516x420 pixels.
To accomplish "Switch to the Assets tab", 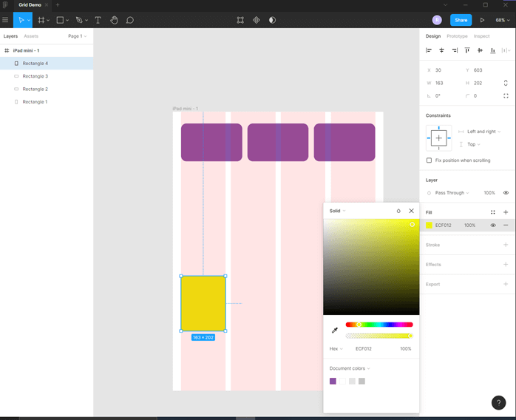I will (x=31, y=35).
